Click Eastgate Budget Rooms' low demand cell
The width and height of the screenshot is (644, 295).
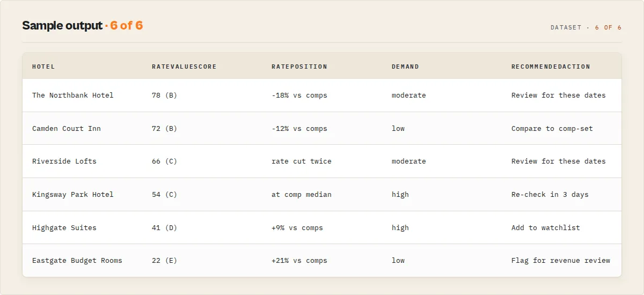point(398,261)
